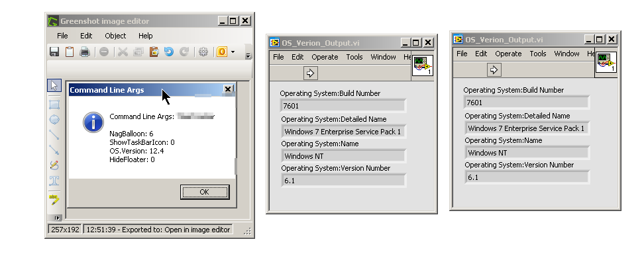Open File menu in right OS_Verion_Output.vi window
The height and width of the screenshot is (262, 644).
click(462, 54)
